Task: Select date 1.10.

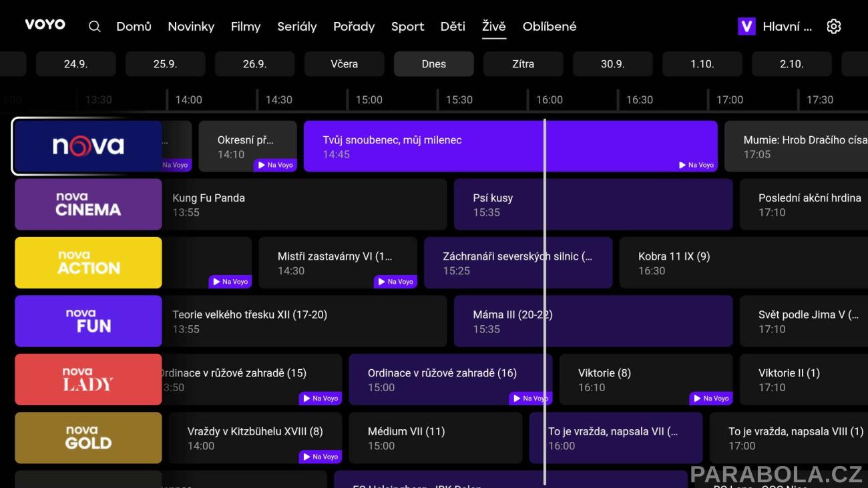Action: [x=702, y=64]
